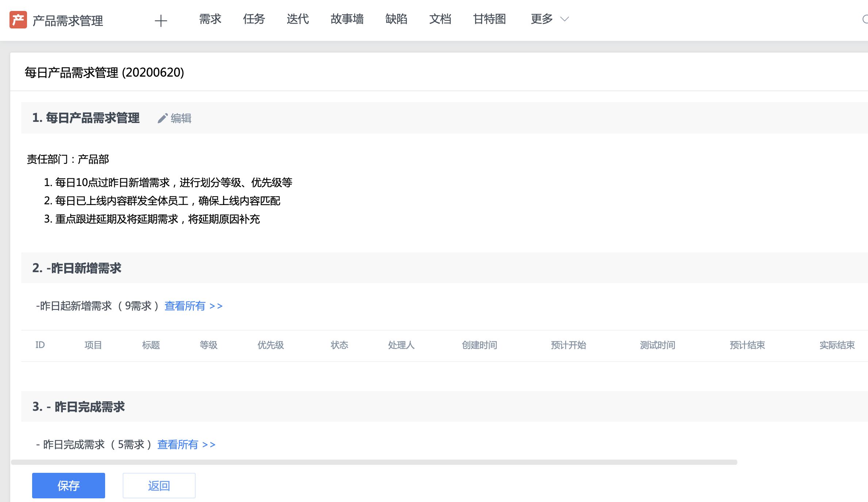Click the horizontal scrollbar at page bottom
The height and width of the screenshot is (502, 868).
pyautogui.click(x=431, y=463)
